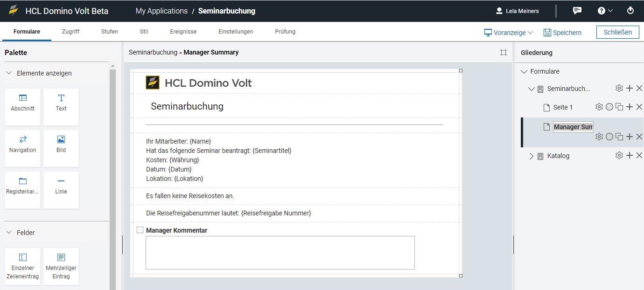Screen dimensions: 644x290
Task: Switch to Einstellungen tab
Action: click(236, 32)
